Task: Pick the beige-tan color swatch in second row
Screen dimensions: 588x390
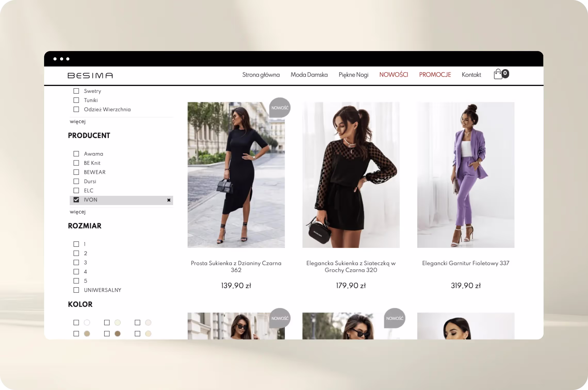Action: (x=87, y=334)
